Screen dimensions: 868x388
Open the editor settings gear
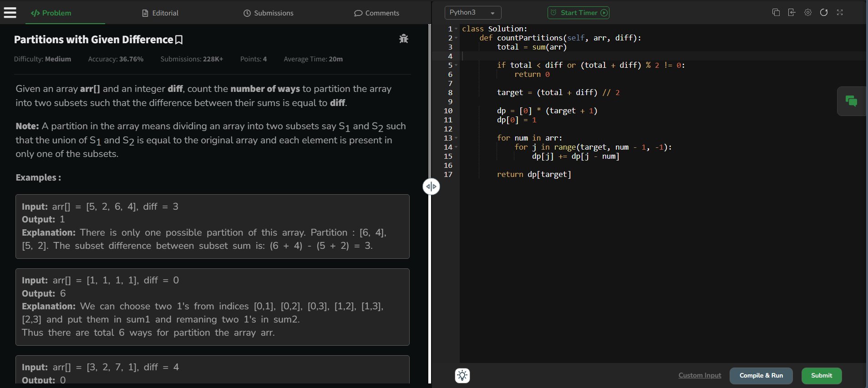[x=808, y=13]
